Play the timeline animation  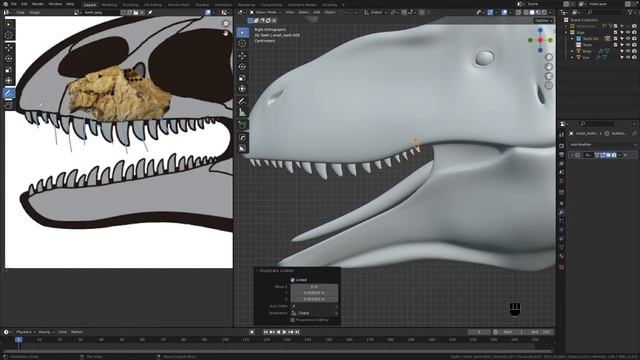click(284, 332)
